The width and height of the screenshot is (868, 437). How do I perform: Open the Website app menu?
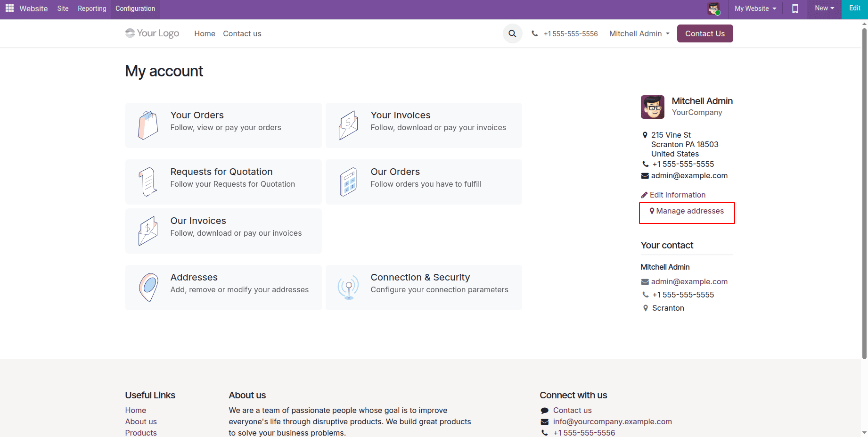[33, 8]
